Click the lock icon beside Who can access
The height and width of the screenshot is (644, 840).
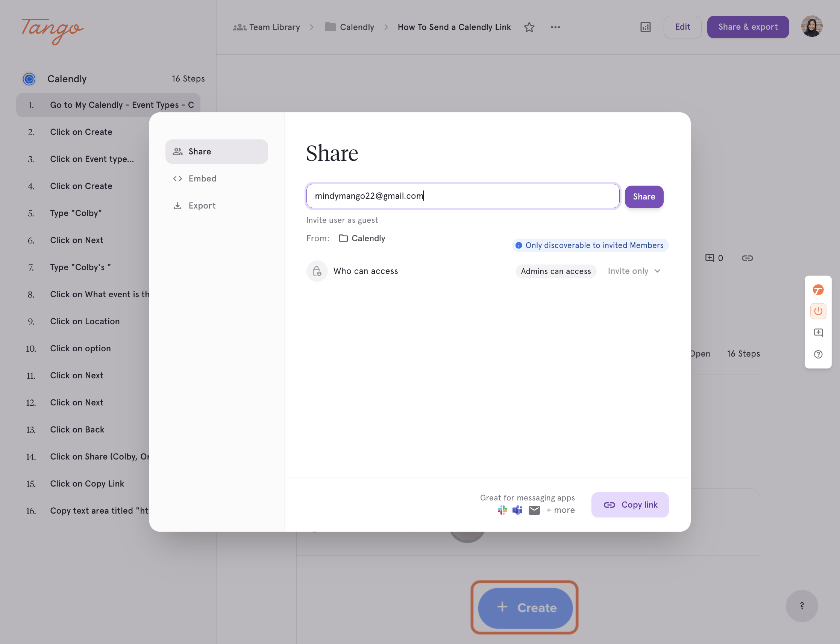[x=317, y=271]
